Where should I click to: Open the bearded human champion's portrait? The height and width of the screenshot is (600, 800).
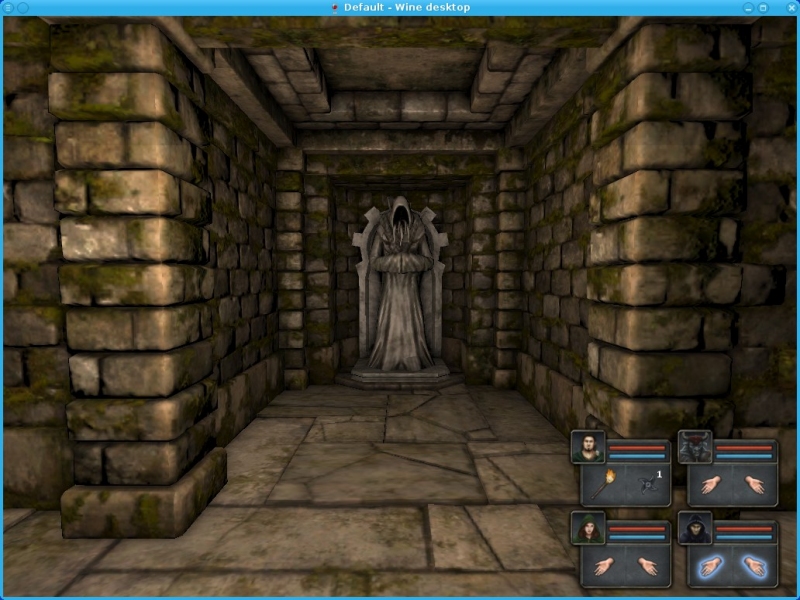[587, 447]
